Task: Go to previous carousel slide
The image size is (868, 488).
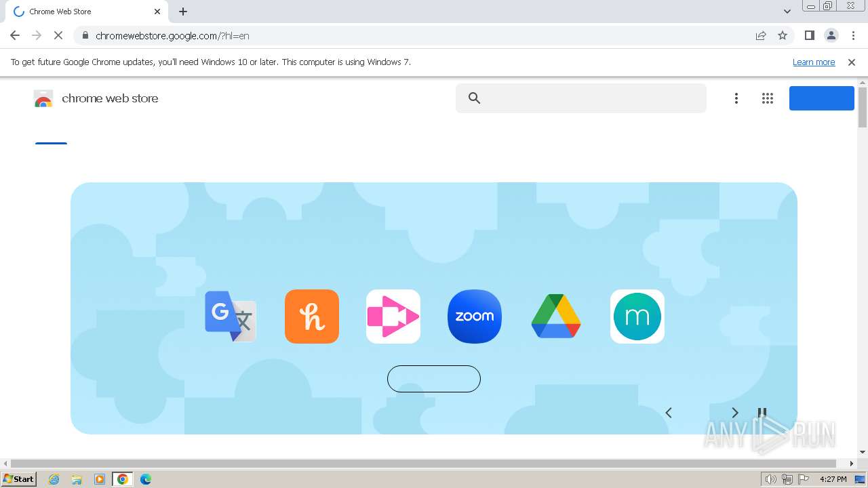Action: 669,413
